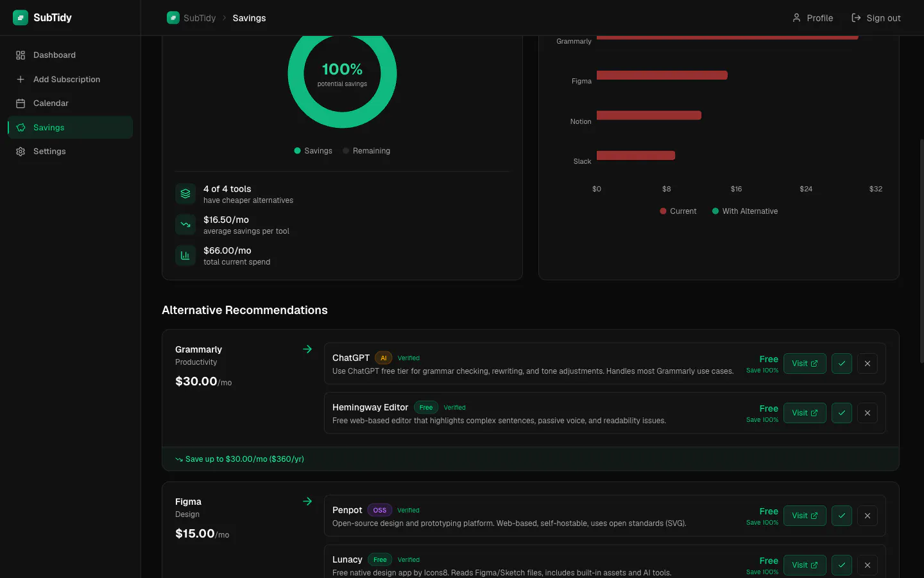Click the trending-down icon beside $16.50/mo
The height and width of the screenshot is (578, 924).
pyautogui.click(x=185, y=225)
